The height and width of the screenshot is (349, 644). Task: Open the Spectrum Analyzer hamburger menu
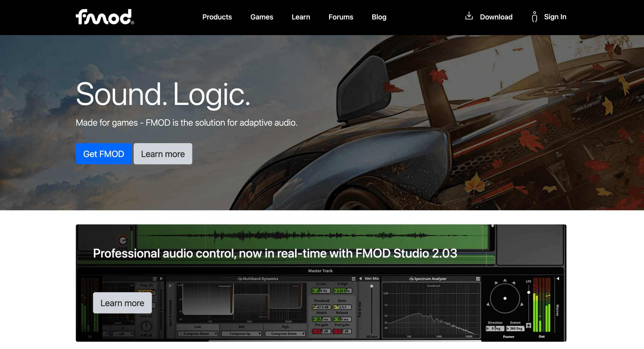pyautogui.click(x=478, y=279)
